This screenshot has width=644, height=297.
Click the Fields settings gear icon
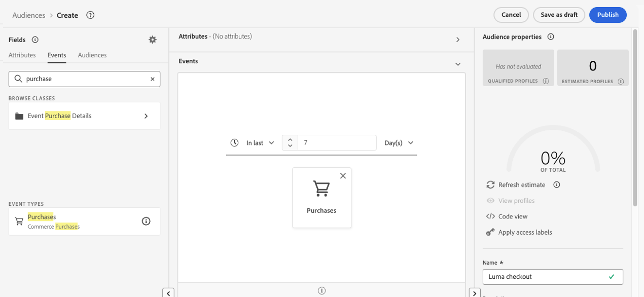[x=153, y=40]
